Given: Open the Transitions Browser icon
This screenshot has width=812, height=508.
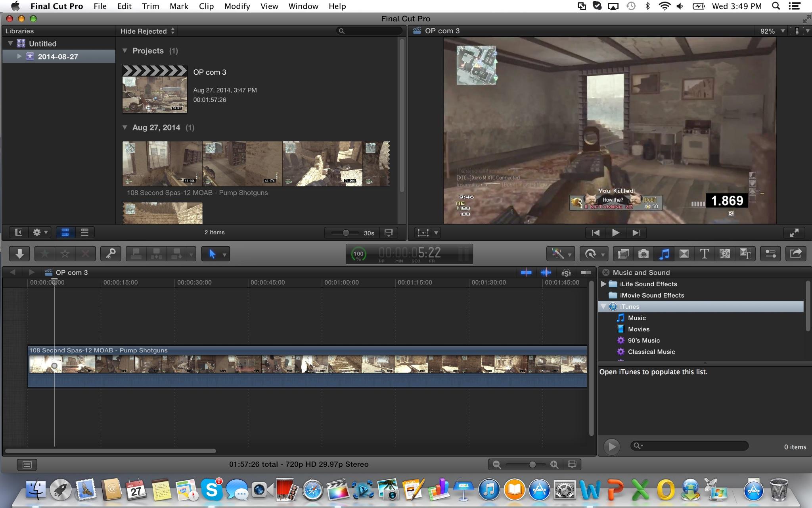Looking at the screenshot, I should coord(684,254).
